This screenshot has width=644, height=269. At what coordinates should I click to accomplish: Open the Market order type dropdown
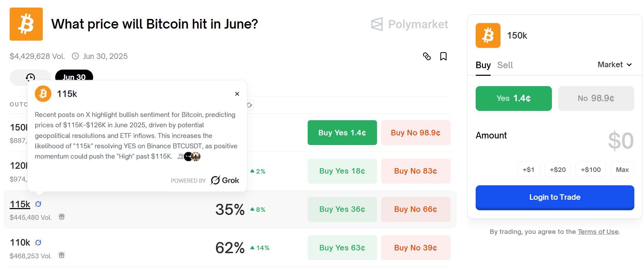tap(615, 65)
